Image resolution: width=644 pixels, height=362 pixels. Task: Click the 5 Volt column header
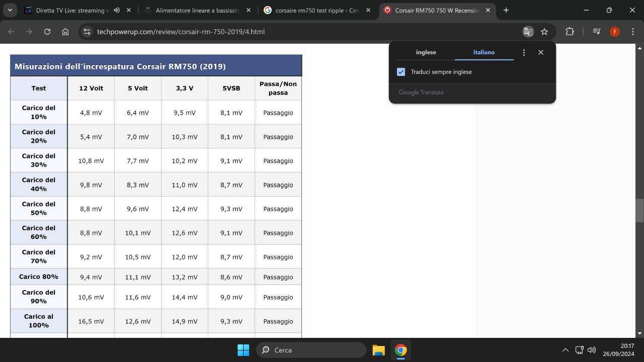pyautogui.click(x=138, y=88)
